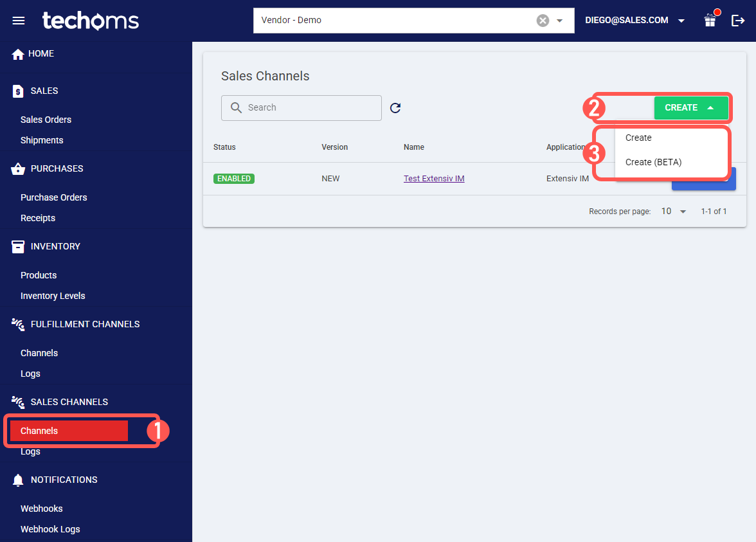Viewport: 756px width, 542px height.
Task: Open Shipments page
Action: pyautogui.click(x=42, y=140)
